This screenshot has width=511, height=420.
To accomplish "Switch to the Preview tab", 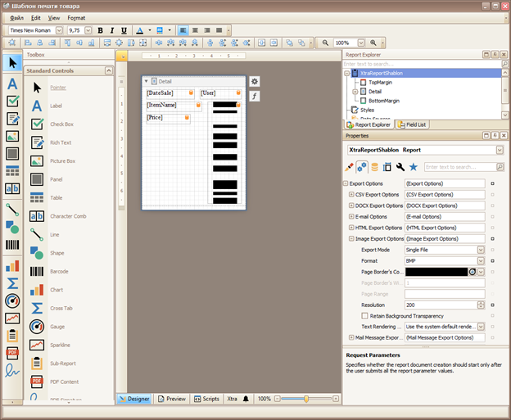I will click(172, 399).
